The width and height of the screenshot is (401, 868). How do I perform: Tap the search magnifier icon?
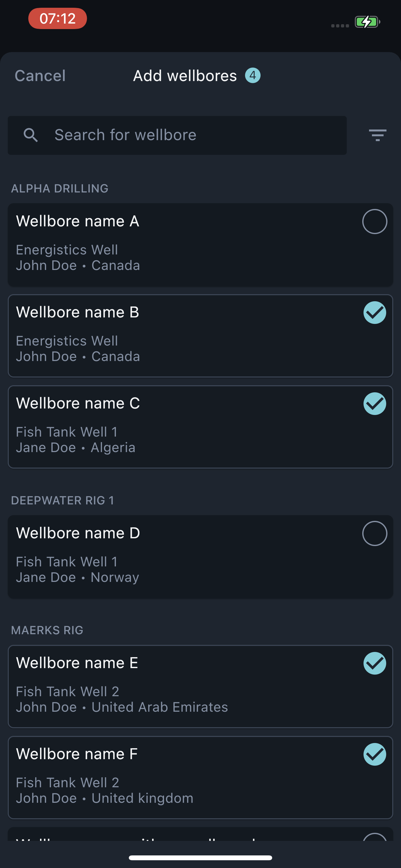pos(31,135)
